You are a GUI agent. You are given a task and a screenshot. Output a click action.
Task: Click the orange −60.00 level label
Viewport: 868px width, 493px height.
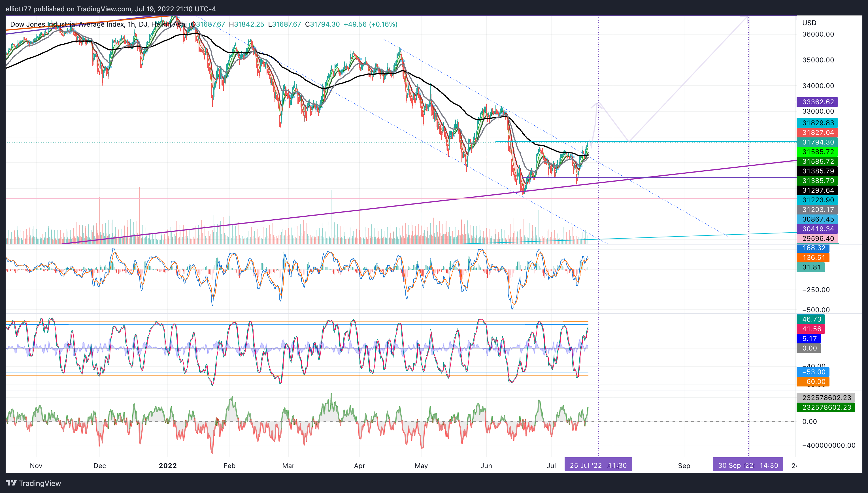pyautogui.click(x=813, y=382)
